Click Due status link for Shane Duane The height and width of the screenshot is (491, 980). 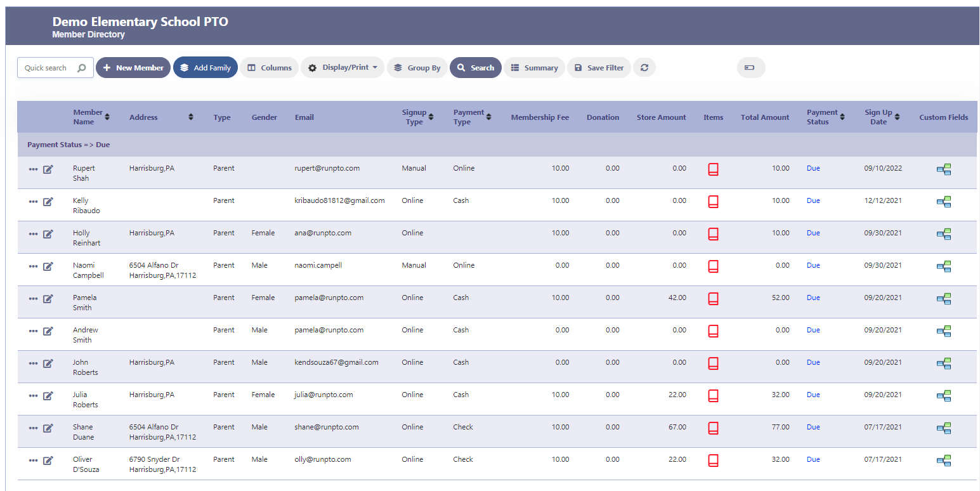(x=813, y=428)
